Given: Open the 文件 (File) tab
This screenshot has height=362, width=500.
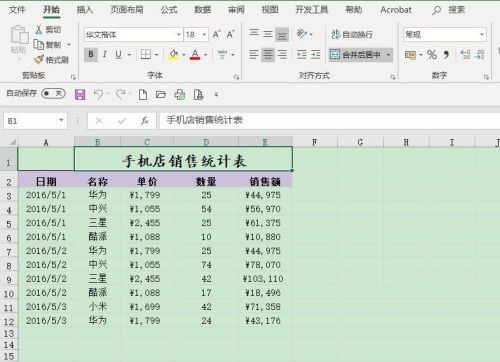Looking at the screenshot, I should pos(17,10).
